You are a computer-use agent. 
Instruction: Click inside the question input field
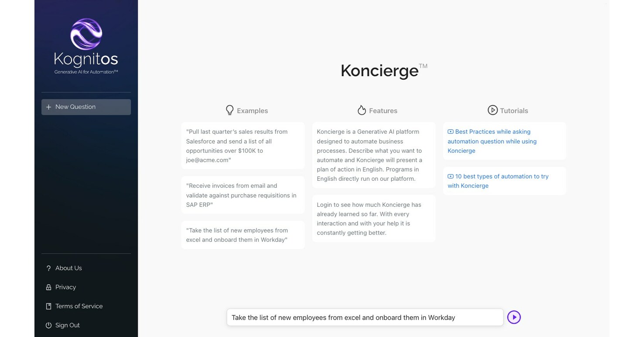pyautogui.click(x=365, y=317)
